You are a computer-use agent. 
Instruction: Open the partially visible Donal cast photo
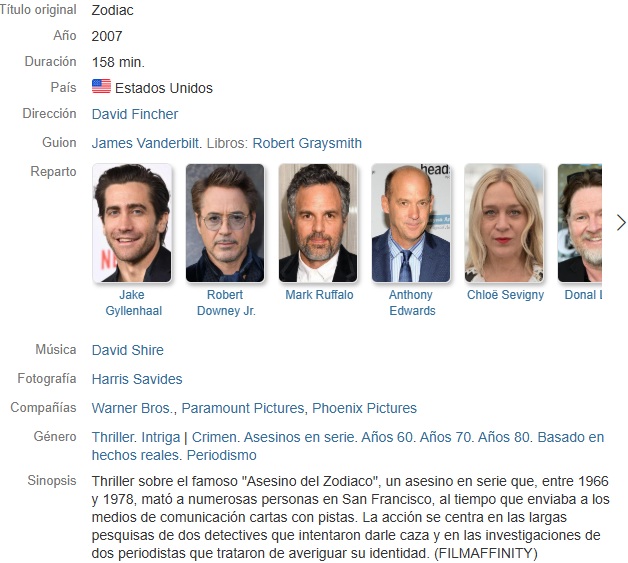(580, 223)
